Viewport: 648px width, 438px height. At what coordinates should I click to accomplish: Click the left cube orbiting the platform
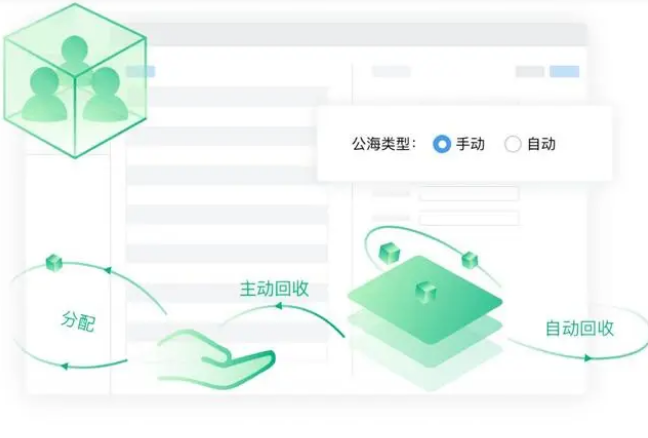390,252
